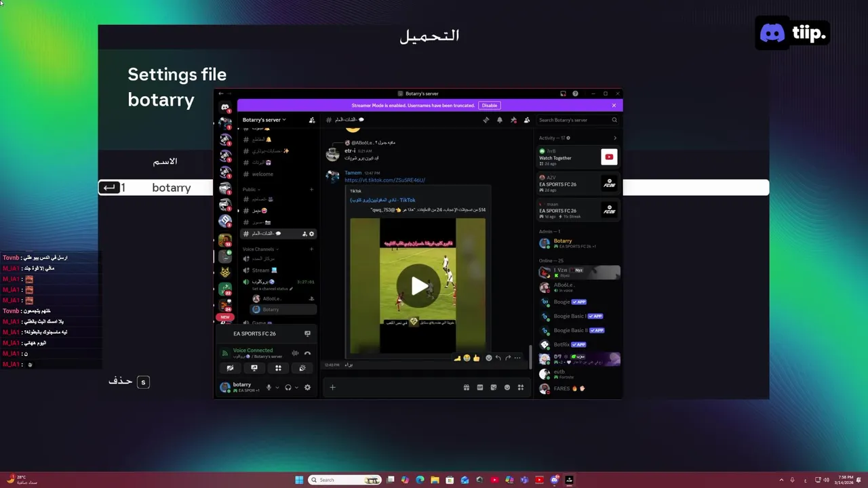Open the activities button in voice panel
The width and height of the screenshot is (868, 488).
(x=278, y=368)
